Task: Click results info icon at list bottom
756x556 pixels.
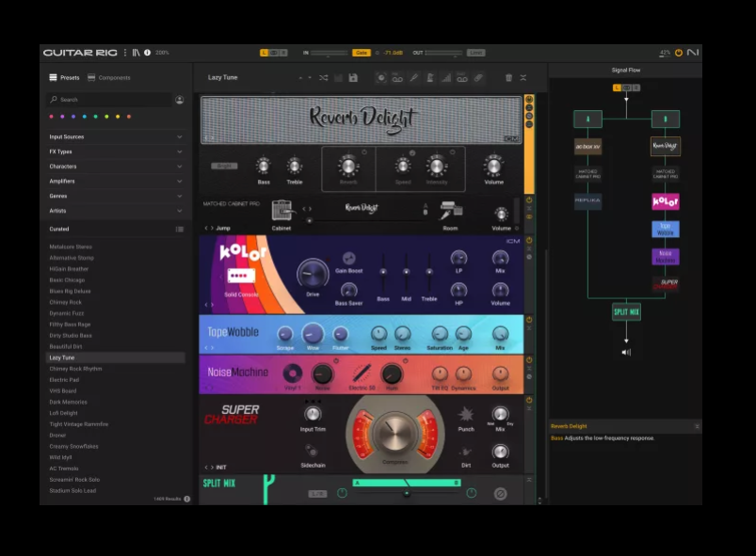Action: click(x=187, y=500)
